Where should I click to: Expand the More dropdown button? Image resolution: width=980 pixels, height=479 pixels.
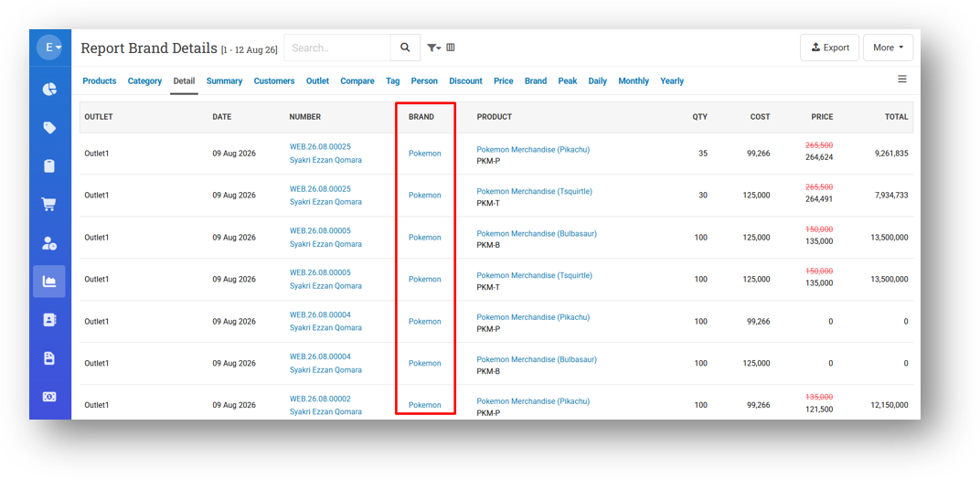[x=889, y=48]
